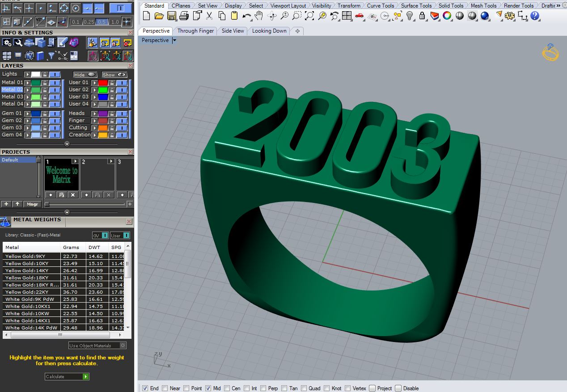This screenshot has height=392, width=567.
Task: Click the New file icon in Standard toolbar
Action: (146, 16)
